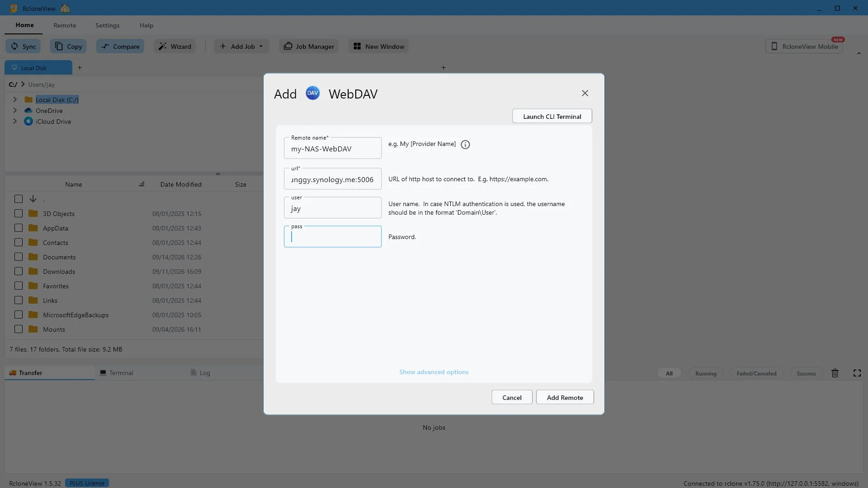
Task: Open the Help menu tab
Action: pyautogui.click(x=146, y=25)
